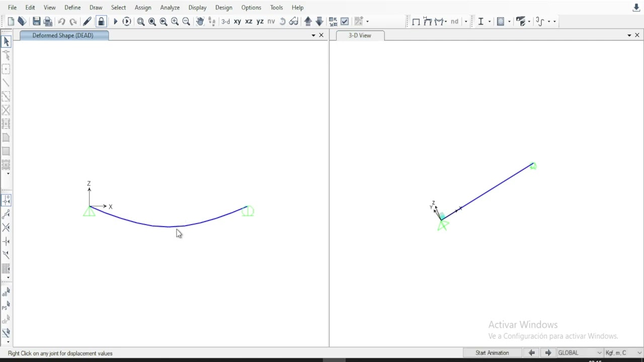Screen dimensions: 644x362
Task: Click the New Model icon
Action: tap(11, 21)
